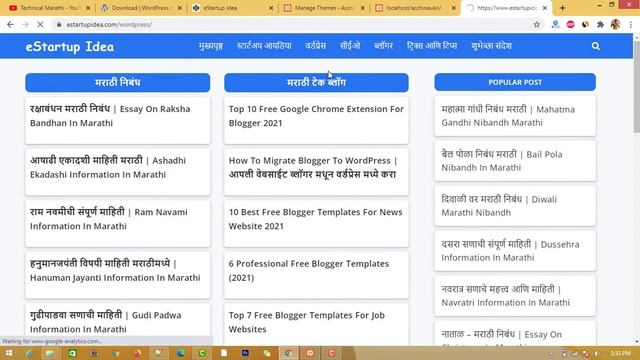640x360 pixels.
Task: Open 6 Professional Free Blogger Templates post
Action: pyautogui.click(x=309, y=270)
